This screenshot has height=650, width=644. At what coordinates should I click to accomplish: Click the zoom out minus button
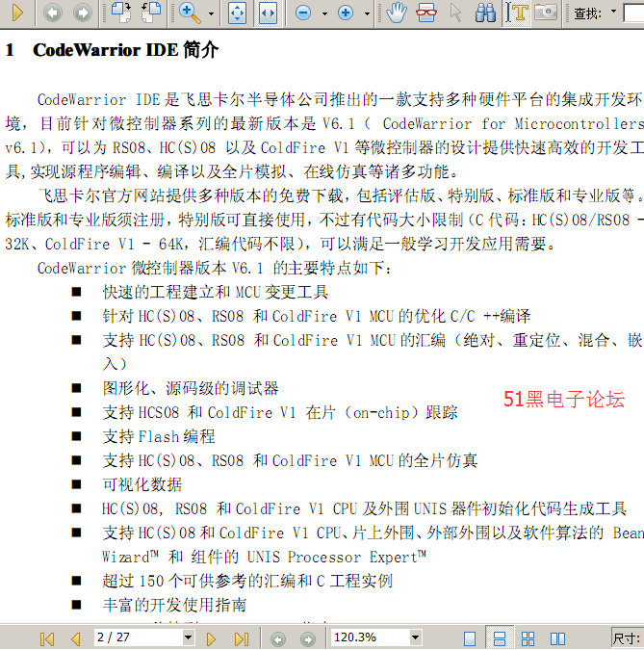pyautogui.click(x=303, y=13)
